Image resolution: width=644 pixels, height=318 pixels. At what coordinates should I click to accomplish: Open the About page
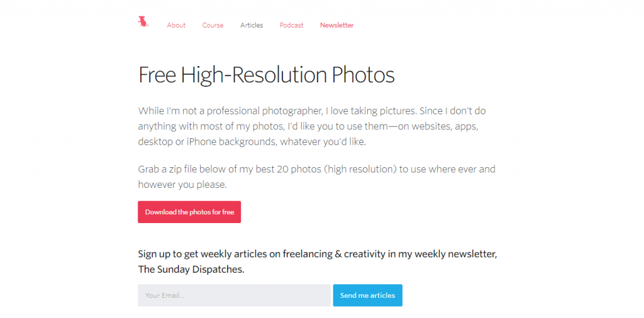[176, 25]
